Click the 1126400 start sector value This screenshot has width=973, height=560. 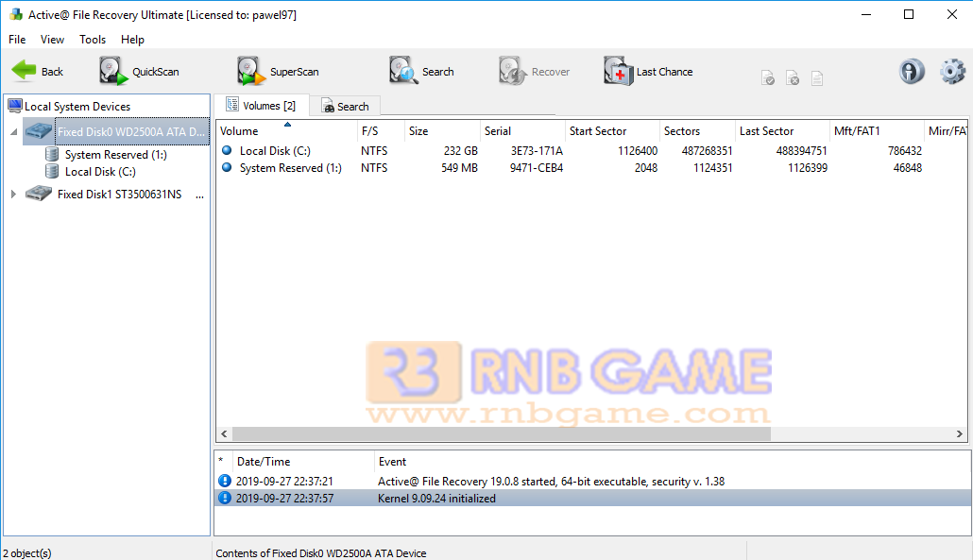pos(638,151)
